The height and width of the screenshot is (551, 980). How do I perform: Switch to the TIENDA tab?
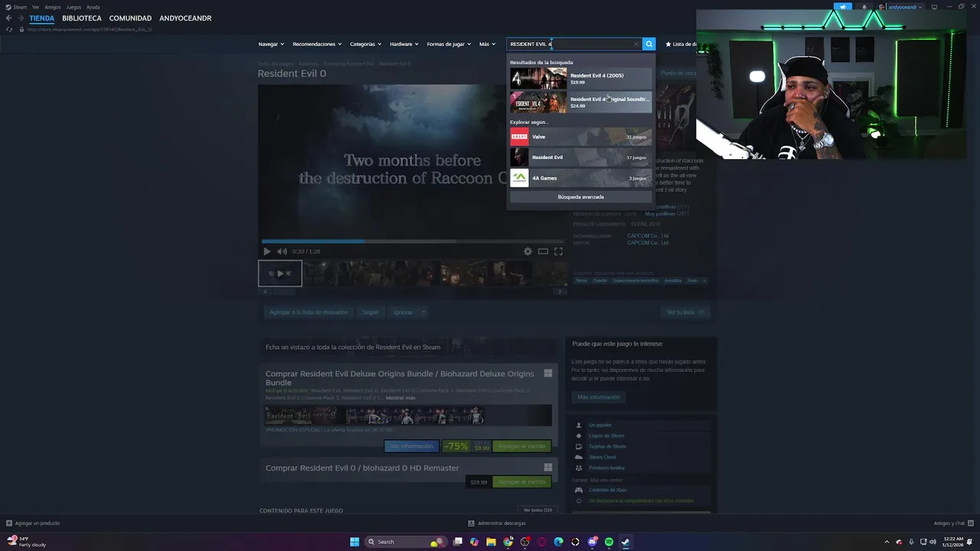tap(42, 18)
